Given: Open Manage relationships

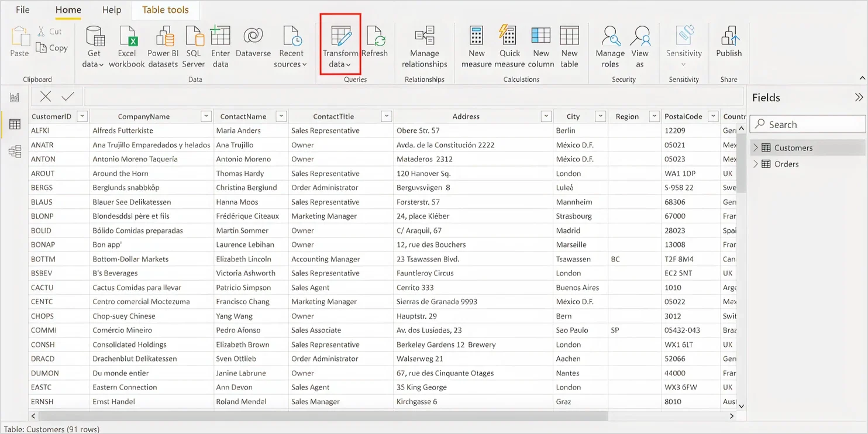Looking at the screenshot, I should click(425, 47).
